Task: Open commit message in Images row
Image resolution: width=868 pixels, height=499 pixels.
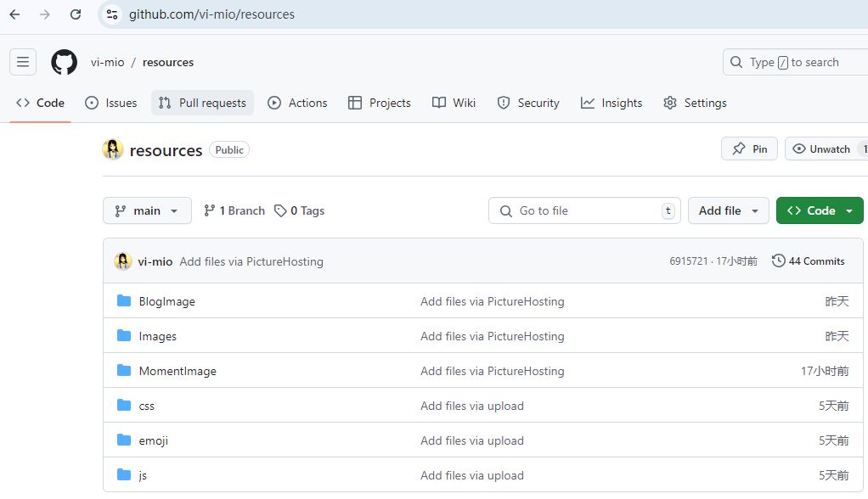Action: 492,336
